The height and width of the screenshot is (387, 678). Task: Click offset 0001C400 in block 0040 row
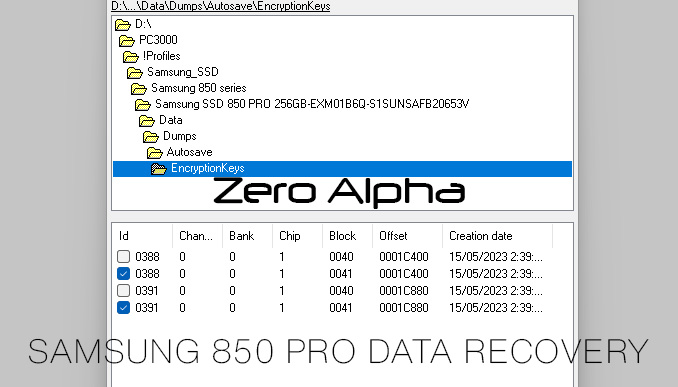404,257
